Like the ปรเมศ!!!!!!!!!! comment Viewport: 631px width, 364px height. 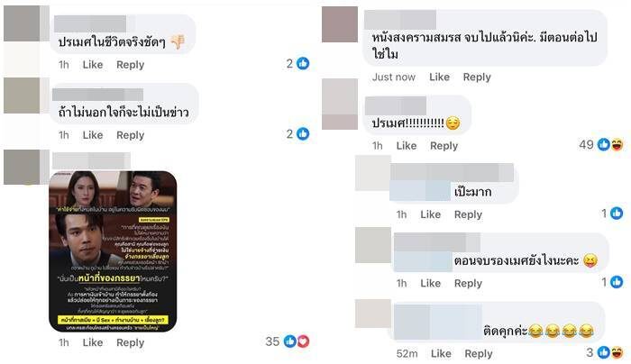(406, 146)
